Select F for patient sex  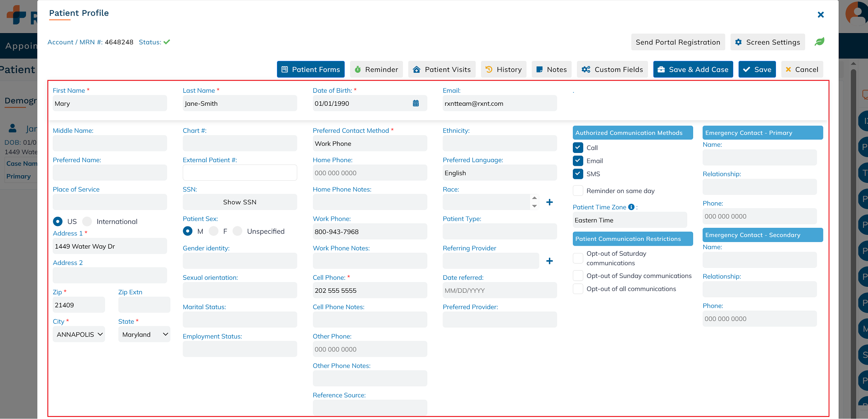tap(213, 231)
